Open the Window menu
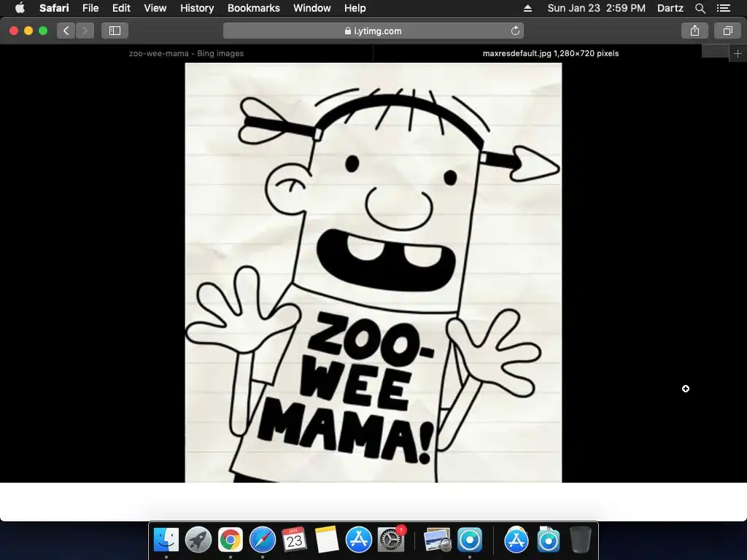747x560 pixels. (312, 8)
